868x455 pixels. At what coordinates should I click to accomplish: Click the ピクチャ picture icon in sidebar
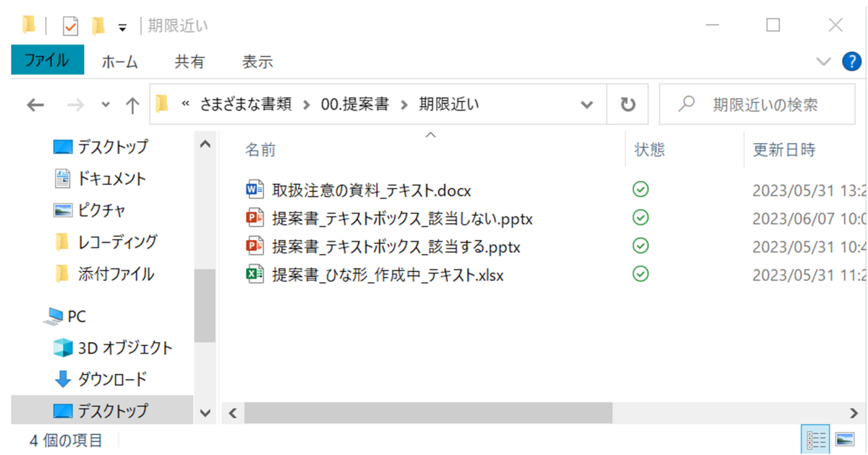pyautogui.click(x=63, y=211)
